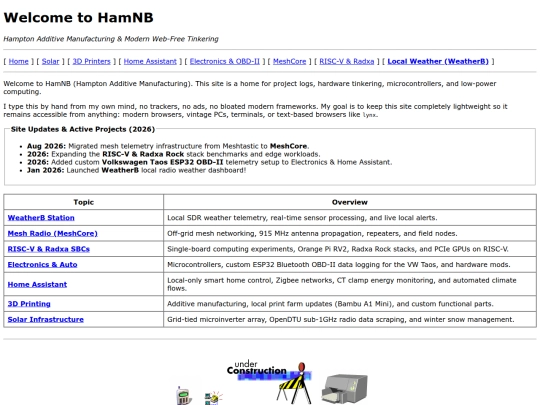Click the Overview column header
Image resolution: width=540 pixels, height=405 pixels.
(x=350, y=202)
